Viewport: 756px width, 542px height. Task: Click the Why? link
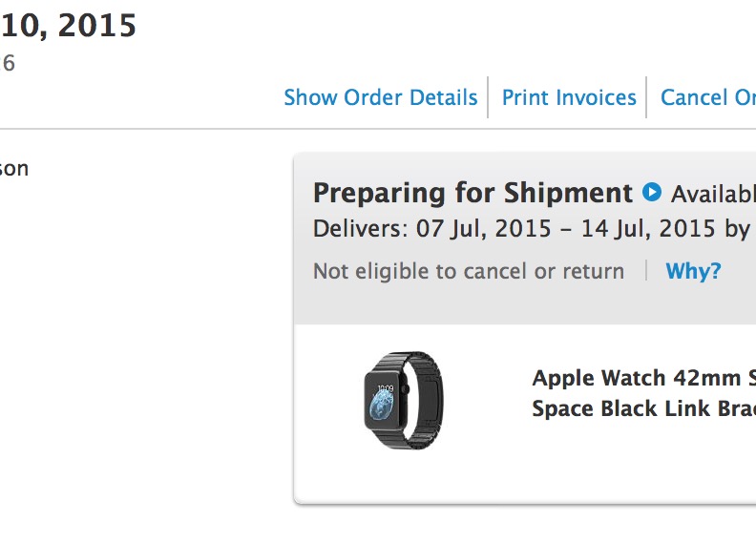click(x=693, y=271)
